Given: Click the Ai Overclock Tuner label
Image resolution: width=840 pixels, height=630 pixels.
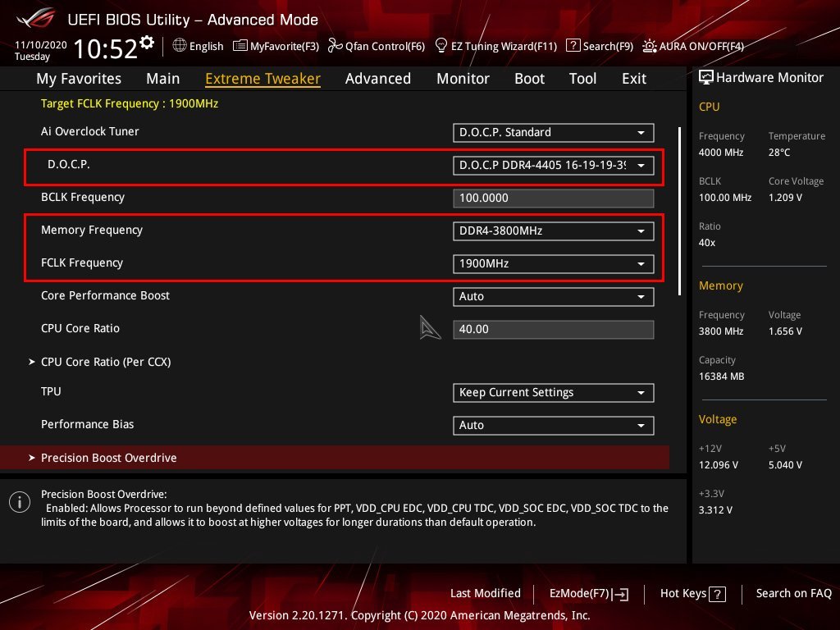Looking at the screenshot, I should pyautogui.click(x=90, y=131).
